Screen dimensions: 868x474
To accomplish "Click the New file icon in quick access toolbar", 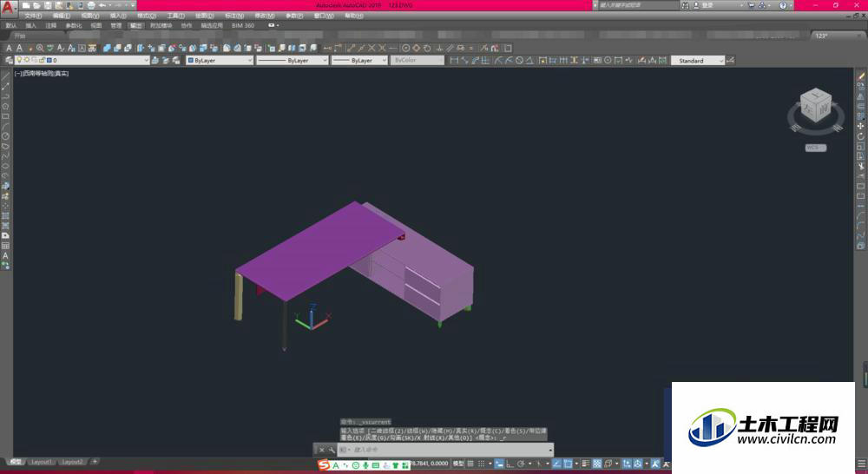I will (26, 5).
